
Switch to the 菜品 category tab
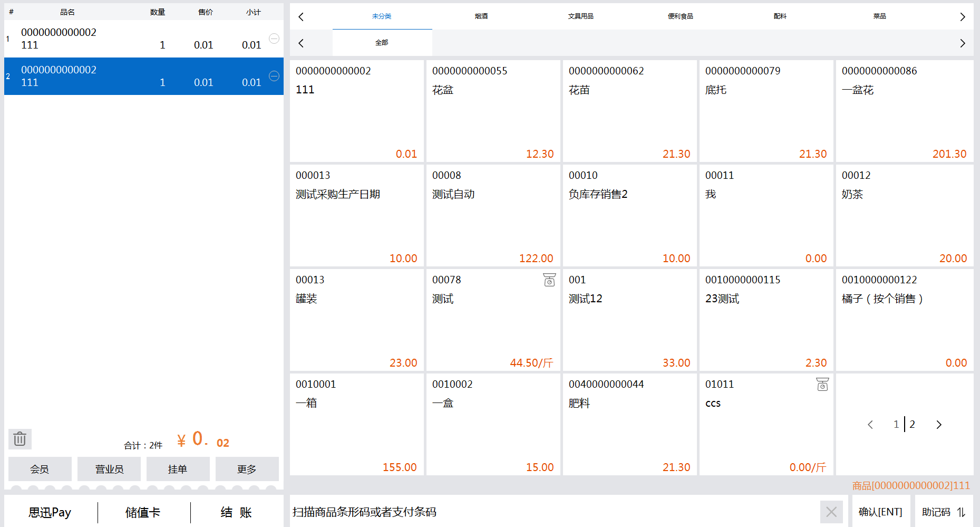click(880, 16)
